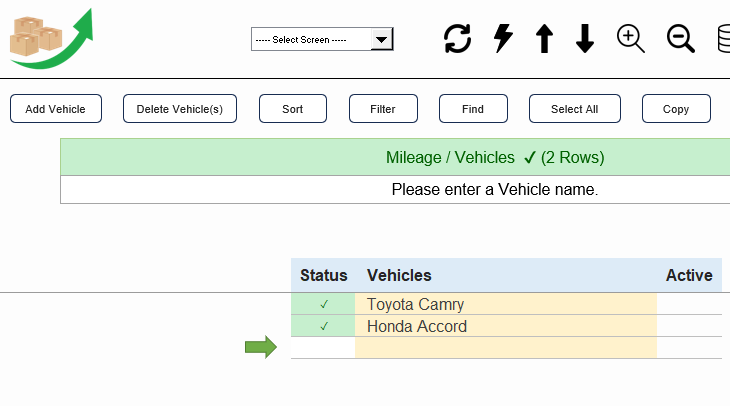Click the boxes-and-arrow app logo
This screenshot has width=730, height=406.
(51, 39)
